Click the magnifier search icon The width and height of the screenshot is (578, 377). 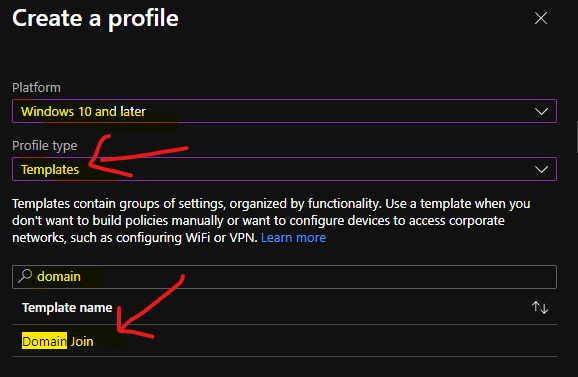click(x=25, y=276)
